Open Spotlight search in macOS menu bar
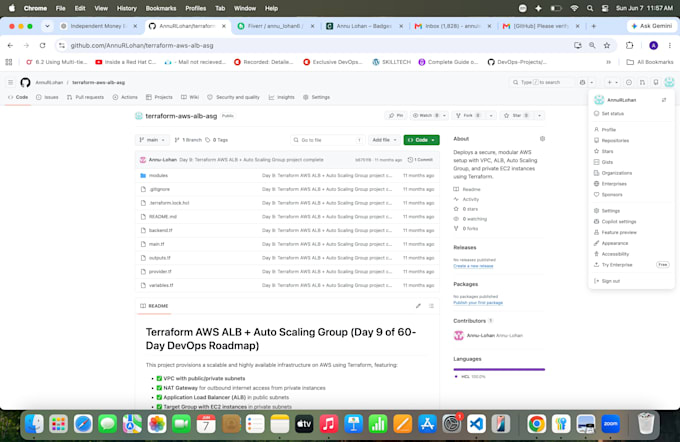 [590, 8]
